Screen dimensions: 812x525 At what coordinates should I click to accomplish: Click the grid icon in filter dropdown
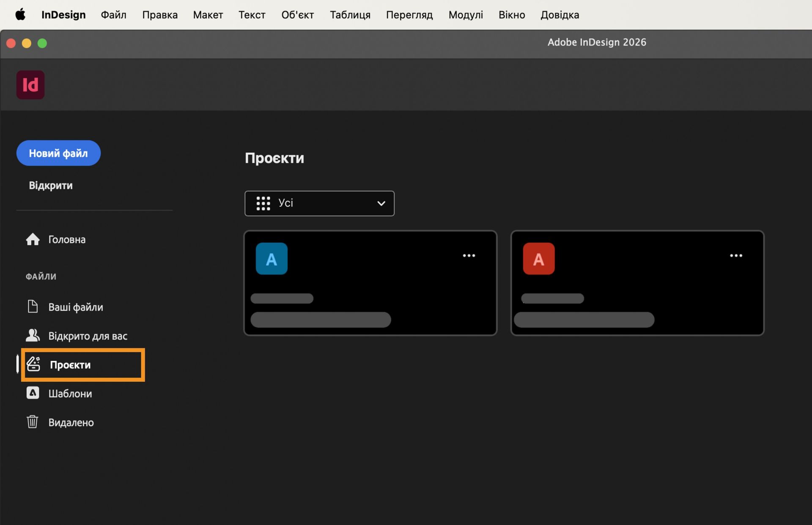263,203
